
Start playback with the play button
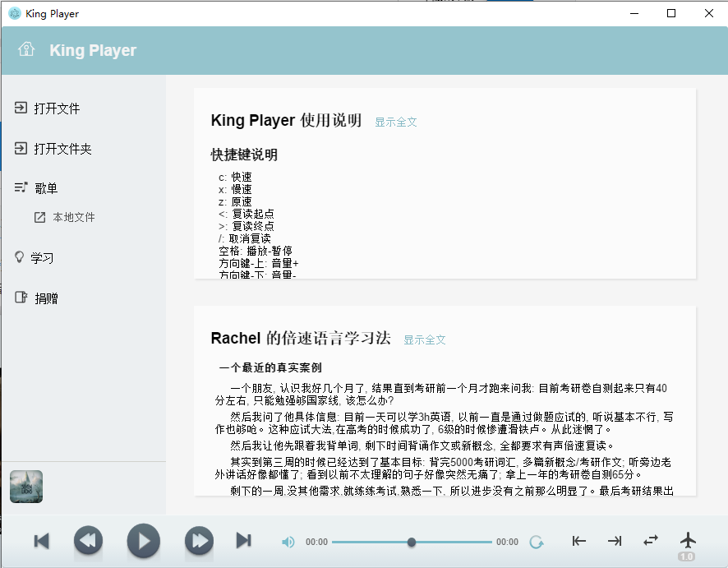point(144,541)
